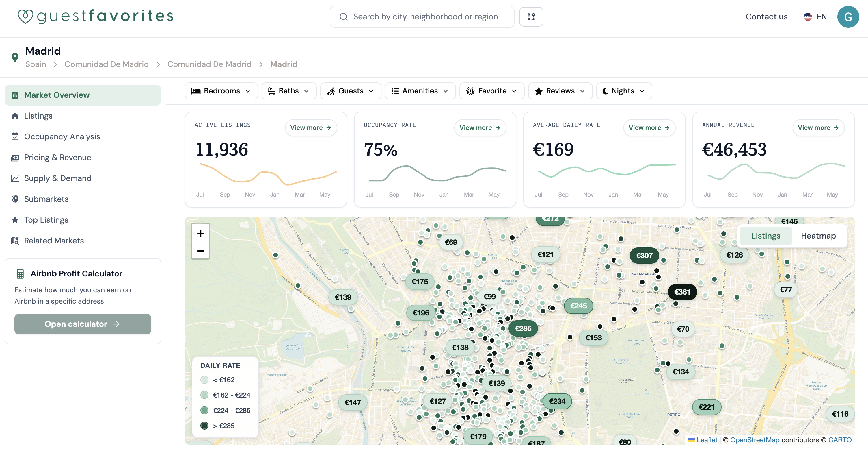868x451 pixels.
Task: Open the map filter icon beside search
Action: tap(531, 16)
